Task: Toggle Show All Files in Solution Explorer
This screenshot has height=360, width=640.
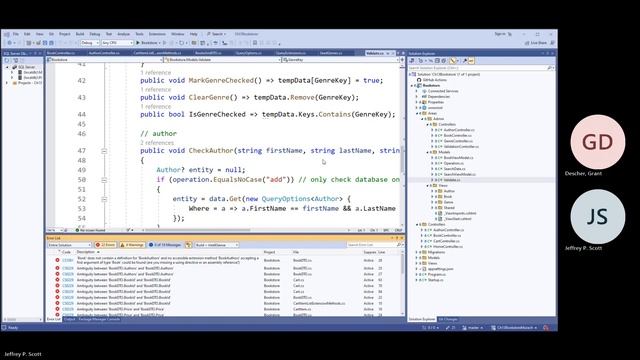Action: pyautogui.click(x=444, y=60)
